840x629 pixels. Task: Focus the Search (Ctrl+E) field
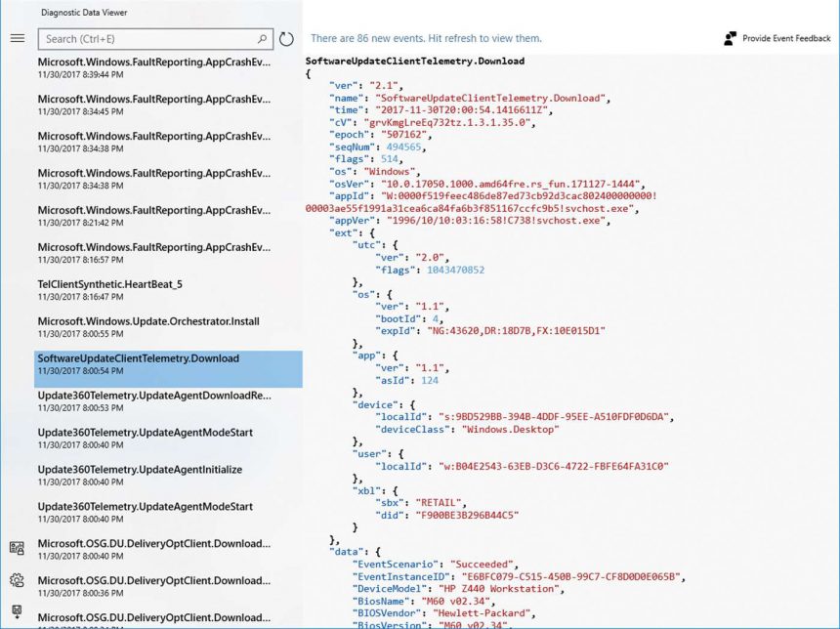(x=155, y=39)
